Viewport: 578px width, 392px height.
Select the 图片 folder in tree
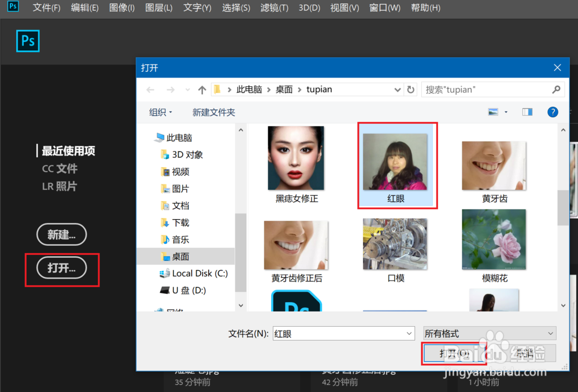(176, 188)
